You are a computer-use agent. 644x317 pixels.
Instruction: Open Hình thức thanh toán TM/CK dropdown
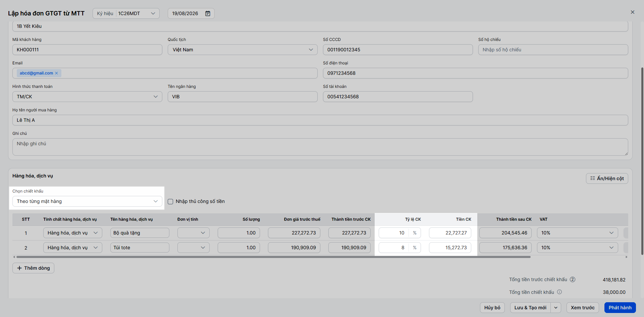[x=87, y=97]
